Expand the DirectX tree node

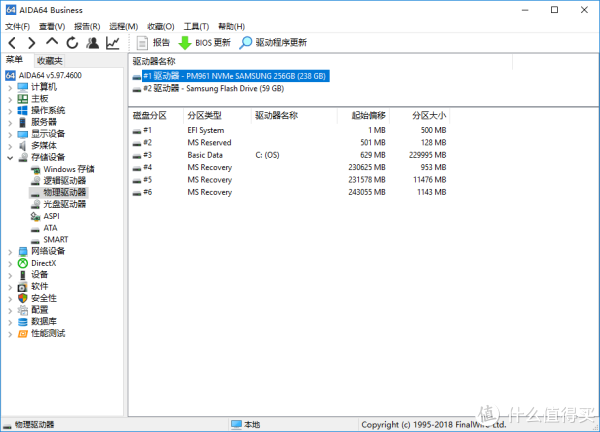(10, 264)
